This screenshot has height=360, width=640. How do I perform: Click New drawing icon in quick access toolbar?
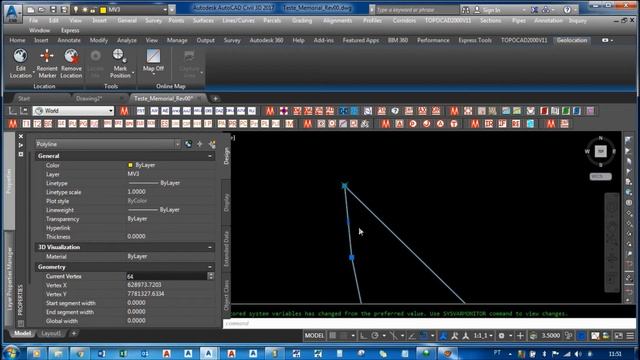tap(31, 9)
